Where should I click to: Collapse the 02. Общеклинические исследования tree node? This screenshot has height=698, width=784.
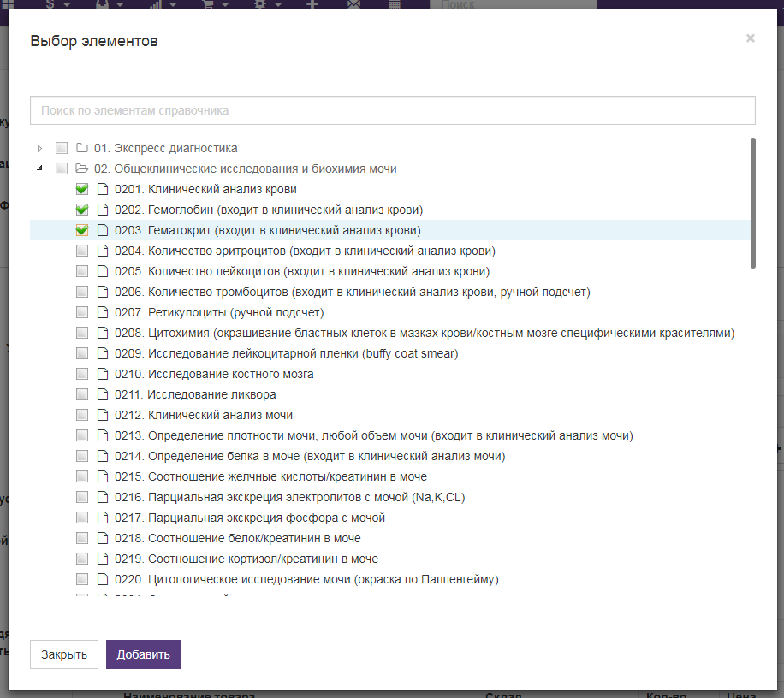point(40,169)
